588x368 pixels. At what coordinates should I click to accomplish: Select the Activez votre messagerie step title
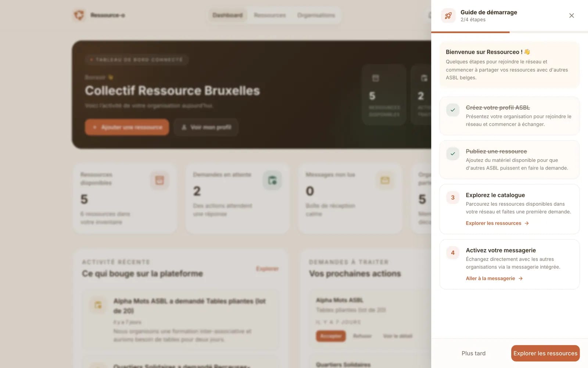(x=501, y=250)
